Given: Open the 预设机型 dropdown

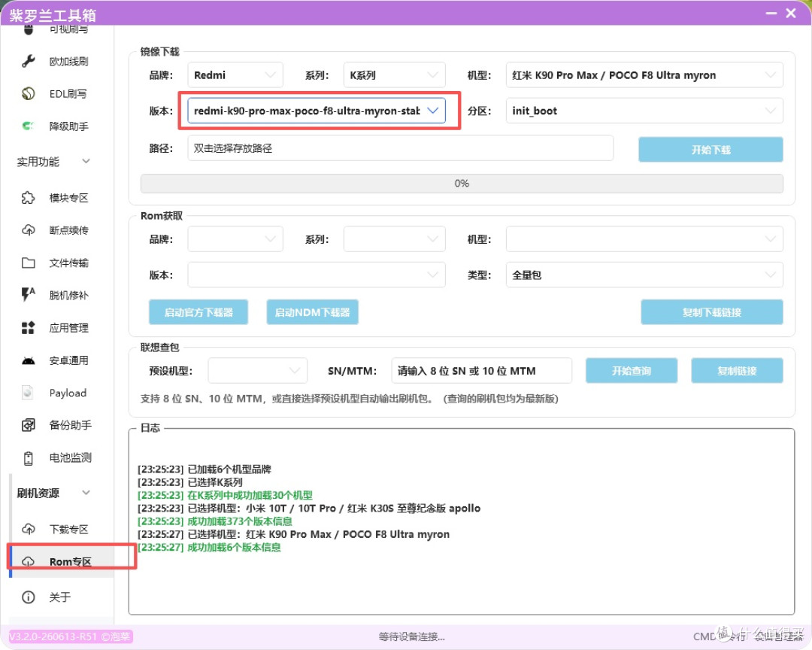Looking at the screenshot, I should [x=257, y=371].
